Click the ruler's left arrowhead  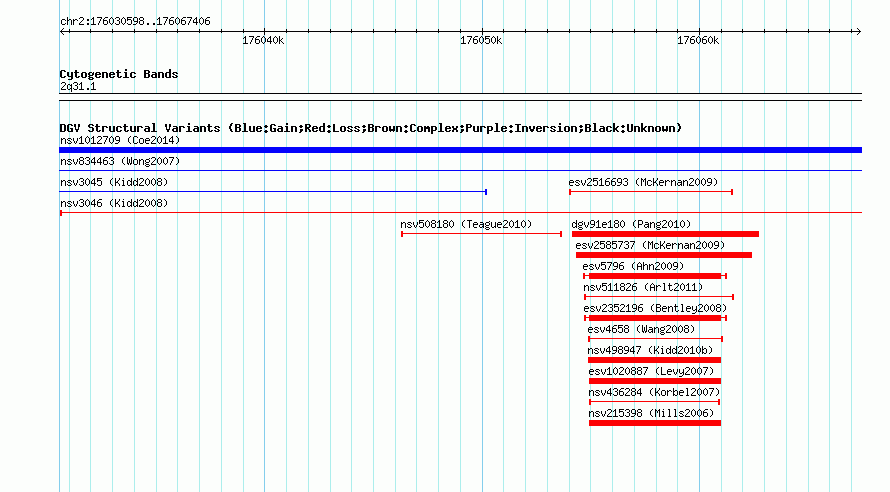point(62,31)
